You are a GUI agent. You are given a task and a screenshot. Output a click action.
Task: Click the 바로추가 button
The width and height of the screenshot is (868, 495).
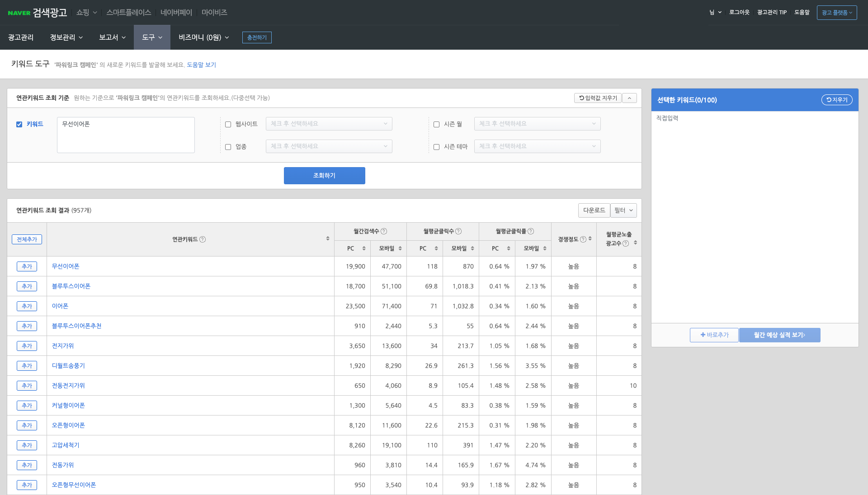coord(714,335)
